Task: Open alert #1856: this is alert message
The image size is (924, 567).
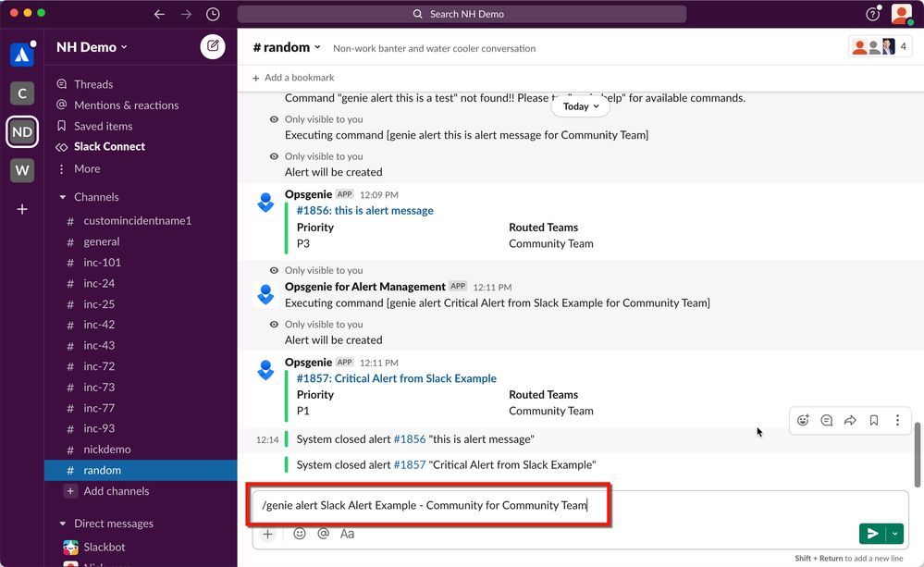Action: coord(364,210)
